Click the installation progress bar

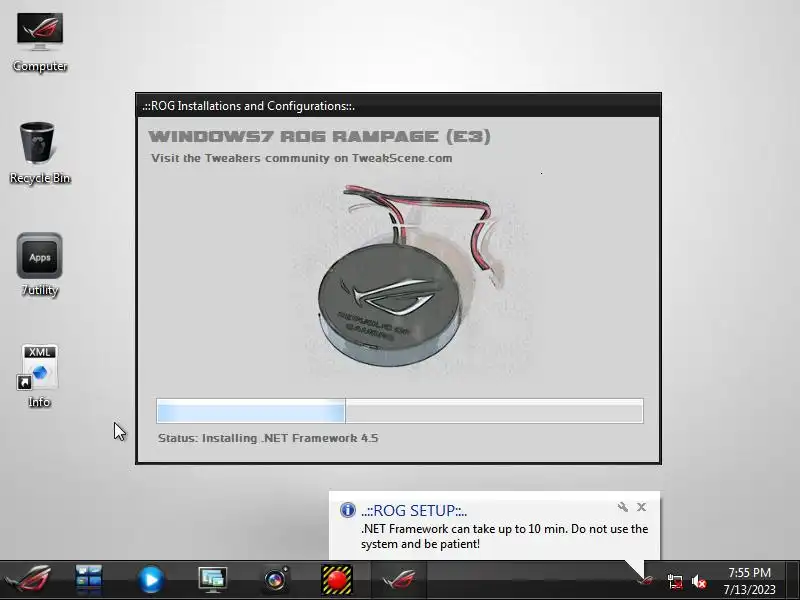399,411
